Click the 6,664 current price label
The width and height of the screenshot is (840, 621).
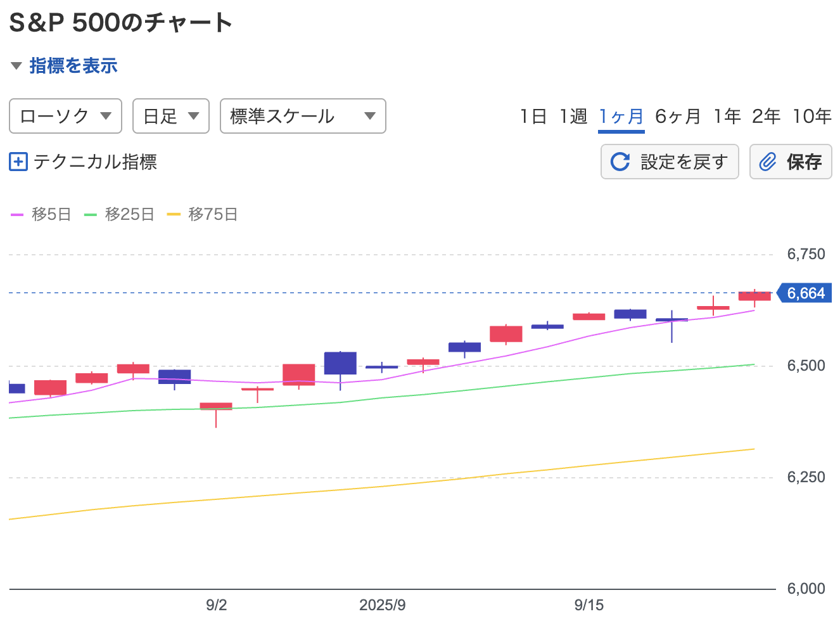click(805, 293)
